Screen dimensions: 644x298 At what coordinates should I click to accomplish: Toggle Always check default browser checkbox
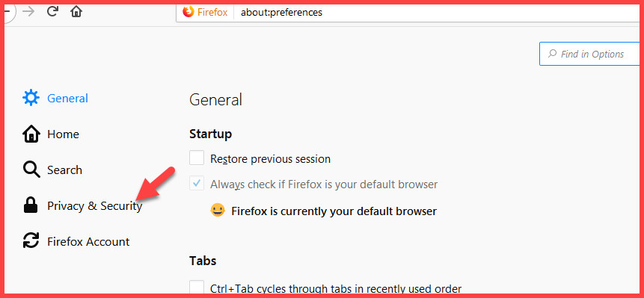(197, 183)
